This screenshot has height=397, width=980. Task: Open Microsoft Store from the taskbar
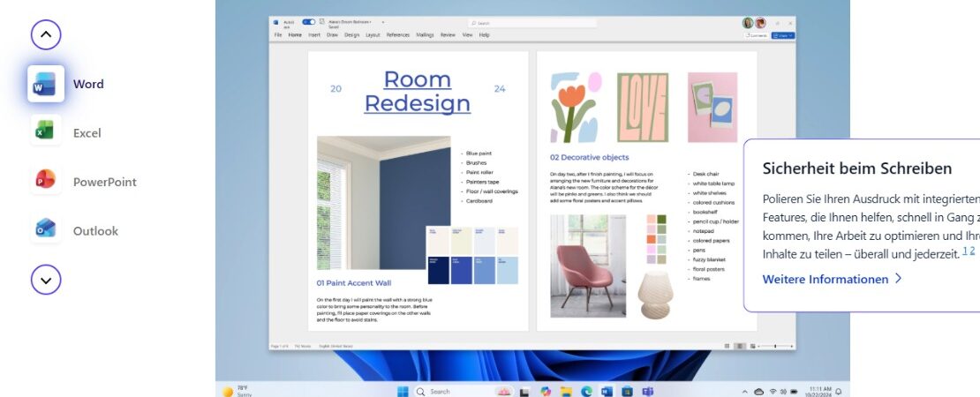(x=628, y=392)
